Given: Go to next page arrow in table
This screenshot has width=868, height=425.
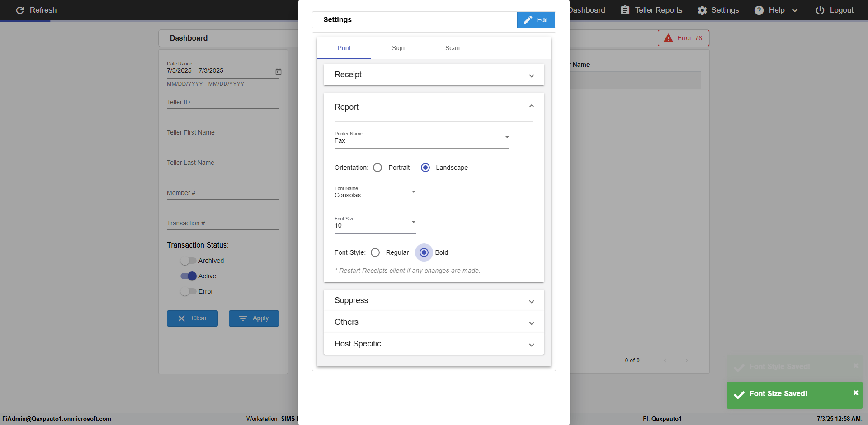Looking at the screenshot, I should [687, 360].
